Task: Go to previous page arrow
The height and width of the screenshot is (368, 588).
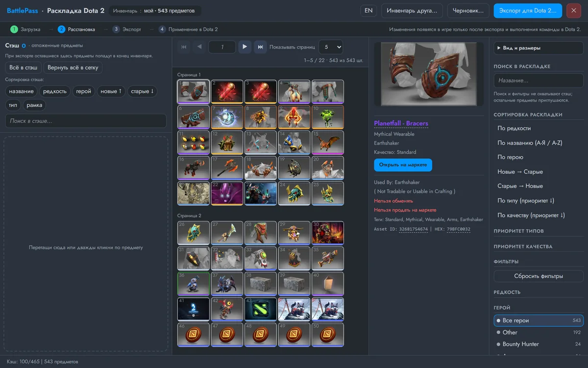Action: click(x=199, y=47)
